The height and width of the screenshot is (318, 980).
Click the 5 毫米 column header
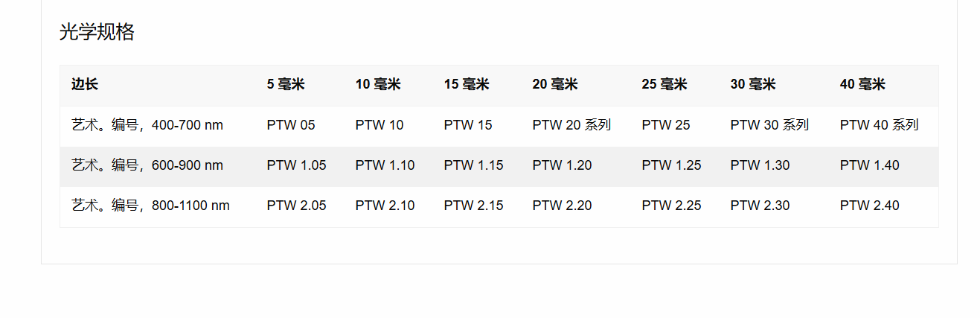pos(286,85)
